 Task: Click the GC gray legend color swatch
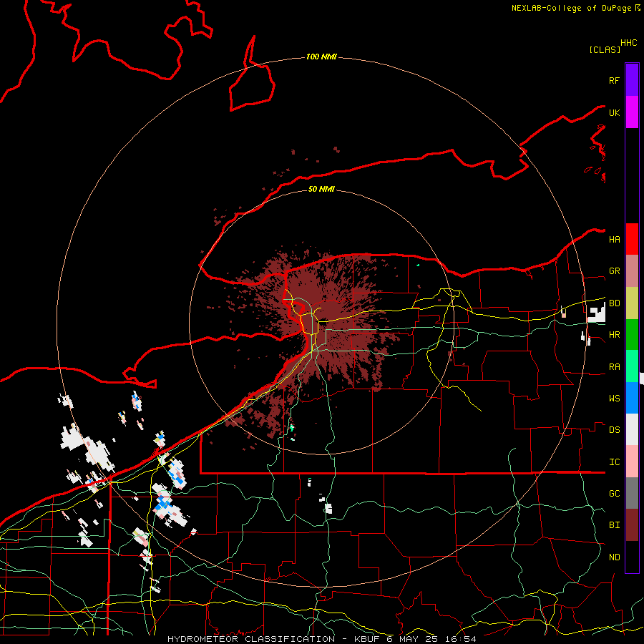point(632,493)
